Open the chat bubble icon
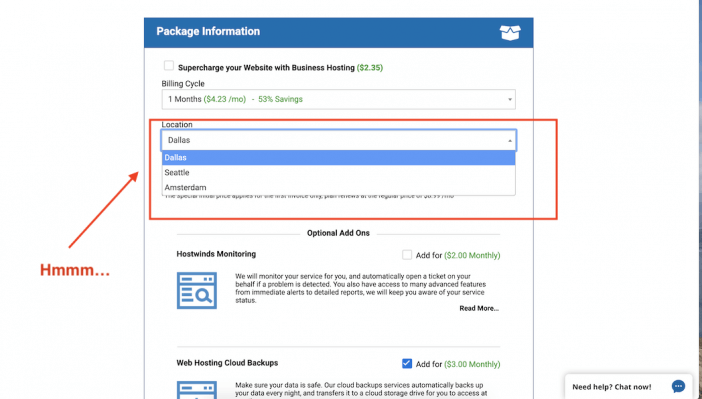This screenshot has height=399, width=702. 678,386
